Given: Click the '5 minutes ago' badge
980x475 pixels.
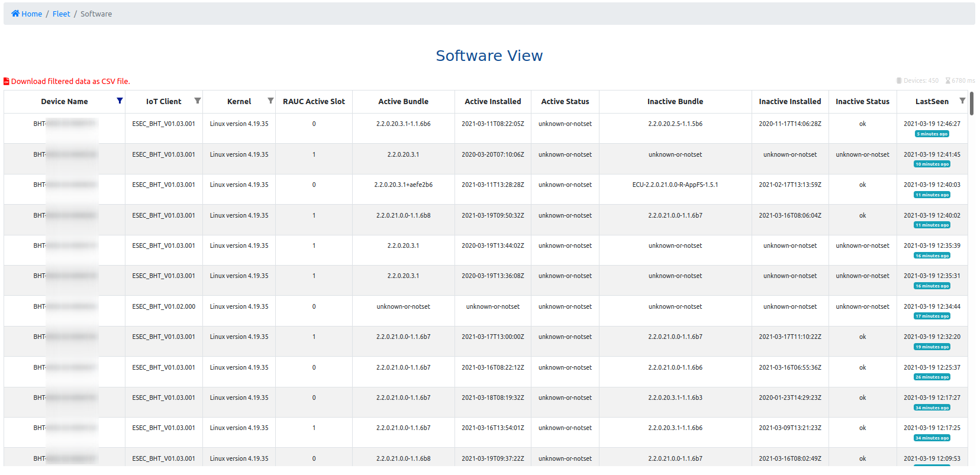Looking at the screenshot, I should coord(932,134).
